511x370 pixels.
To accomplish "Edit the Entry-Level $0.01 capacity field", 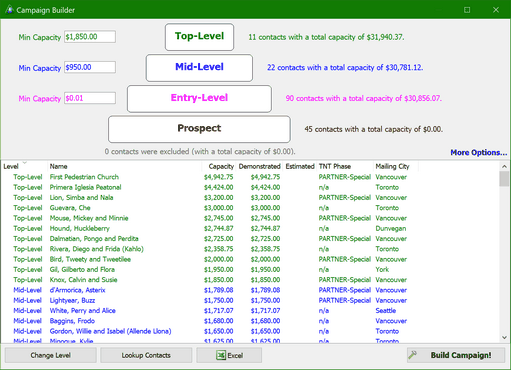I will 90,98.
